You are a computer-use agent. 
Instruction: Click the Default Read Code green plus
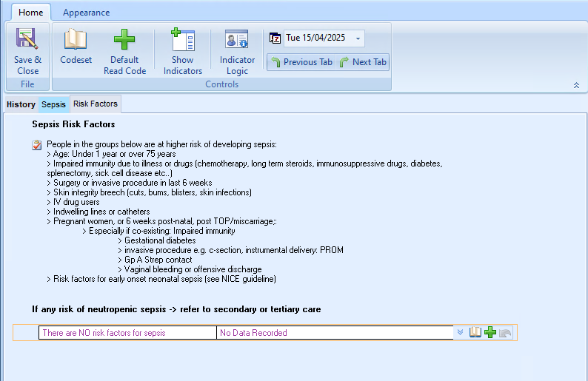point(124,39)
